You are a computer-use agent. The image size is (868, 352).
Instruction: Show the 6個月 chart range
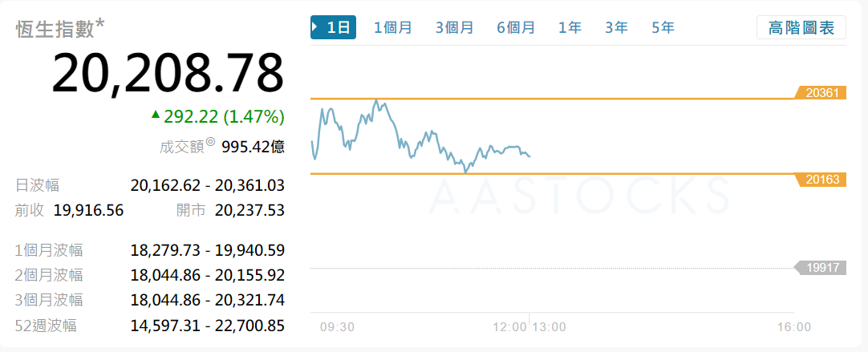click(x=516, y=27)
